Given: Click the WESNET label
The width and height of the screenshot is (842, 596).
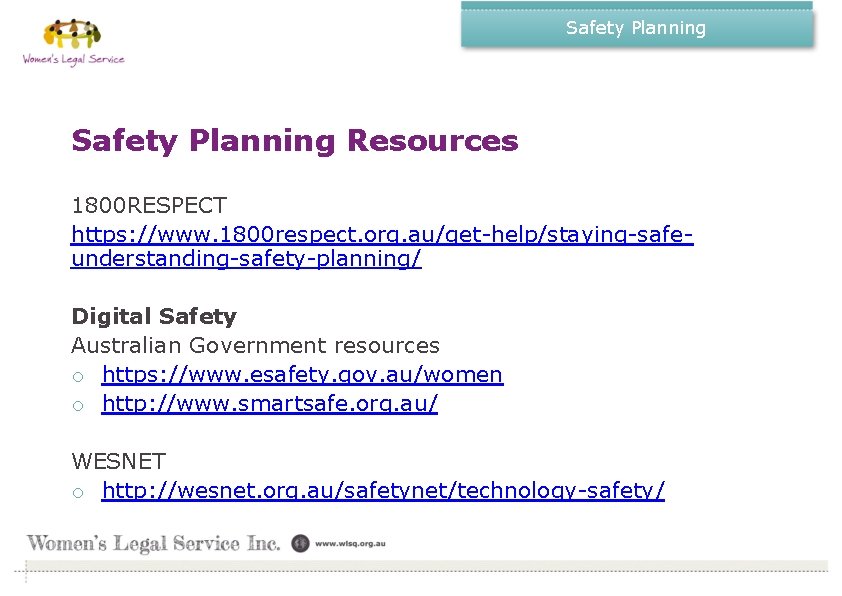Looking at the screenshot, I should point(118,462).
